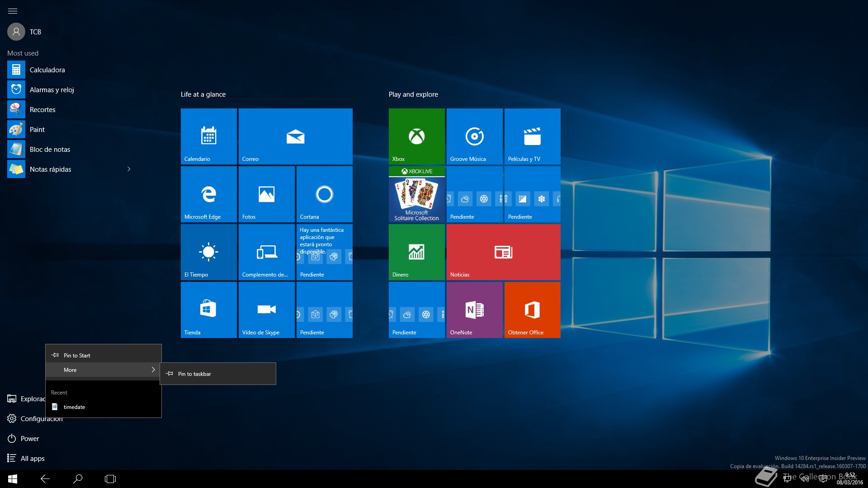The height and width of the screenshot is (488, 868).
Task: Open Películas y TV tile
Action: [x=533, y=136]
